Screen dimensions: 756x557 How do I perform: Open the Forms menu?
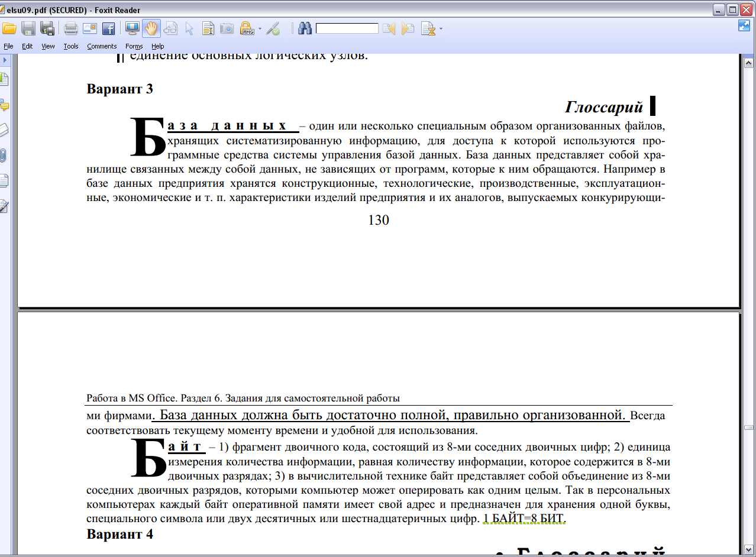coord(134,46)
